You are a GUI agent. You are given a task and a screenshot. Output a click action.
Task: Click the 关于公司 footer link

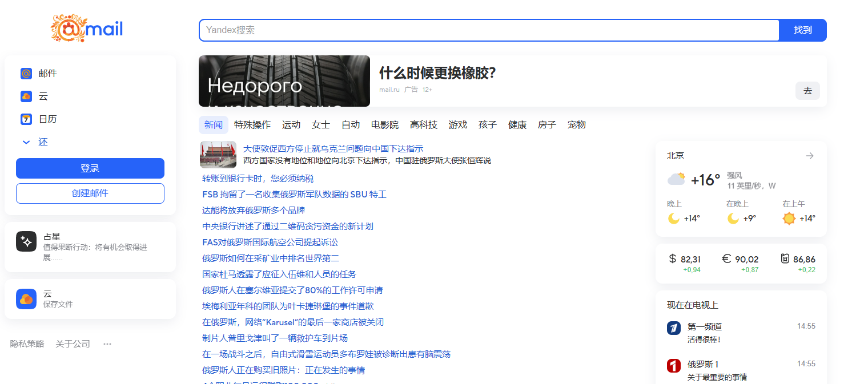click(x=73, y=343)
